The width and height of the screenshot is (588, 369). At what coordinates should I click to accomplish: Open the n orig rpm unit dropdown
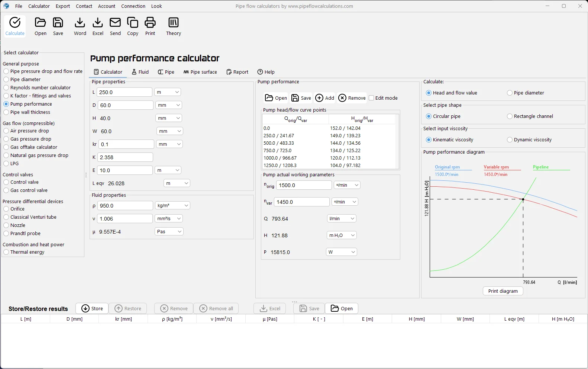(x=347, y=185)
